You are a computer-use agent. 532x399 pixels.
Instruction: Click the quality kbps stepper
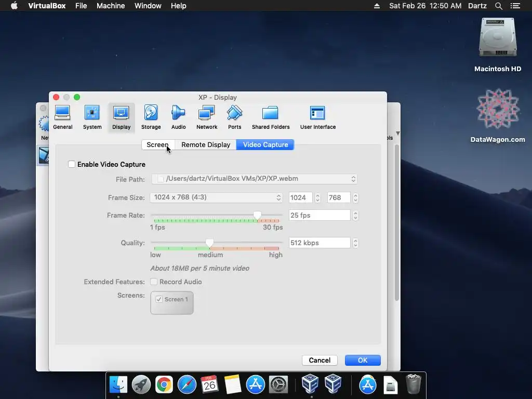pyautogui.click(x=355, y=243)
